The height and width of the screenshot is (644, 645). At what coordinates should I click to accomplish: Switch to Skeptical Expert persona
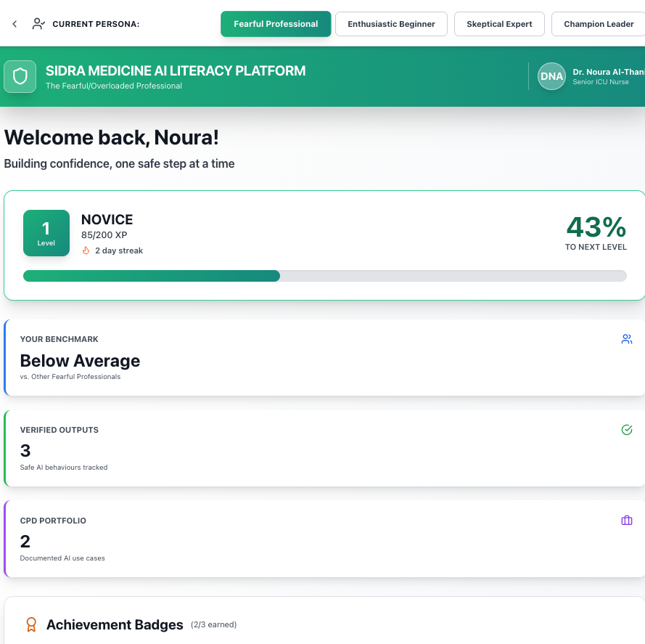click(x=499, y=24)
